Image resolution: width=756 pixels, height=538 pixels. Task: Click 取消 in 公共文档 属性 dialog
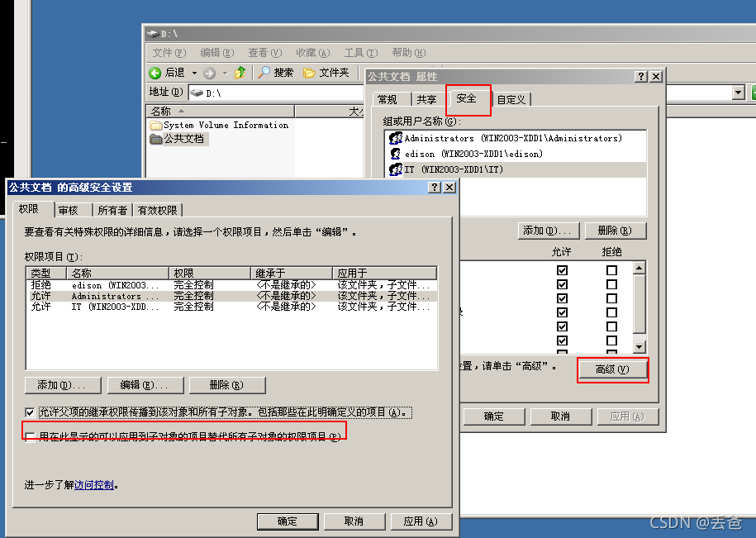pos(561,416)
